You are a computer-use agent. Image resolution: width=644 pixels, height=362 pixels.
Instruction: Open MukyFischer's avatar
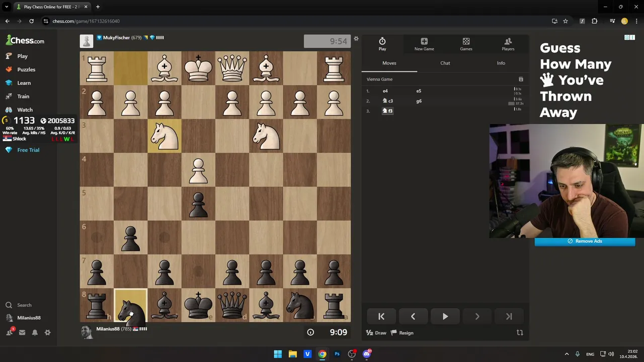click(87, 41)
